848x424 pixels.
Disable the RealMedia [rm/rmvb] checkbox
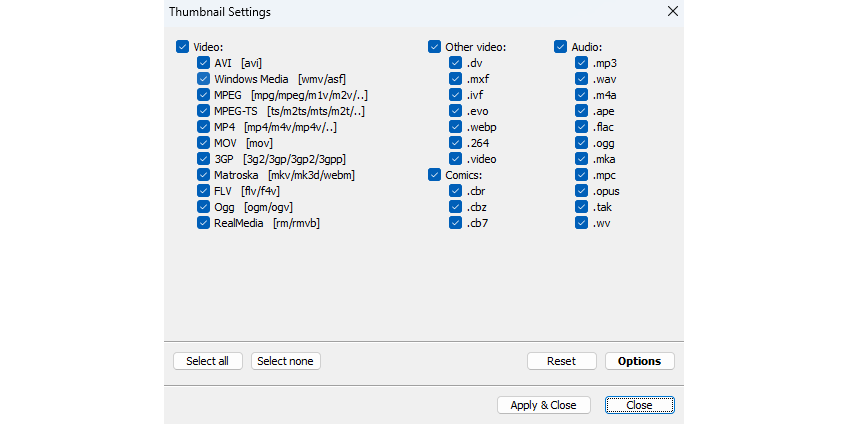(204, 223)
